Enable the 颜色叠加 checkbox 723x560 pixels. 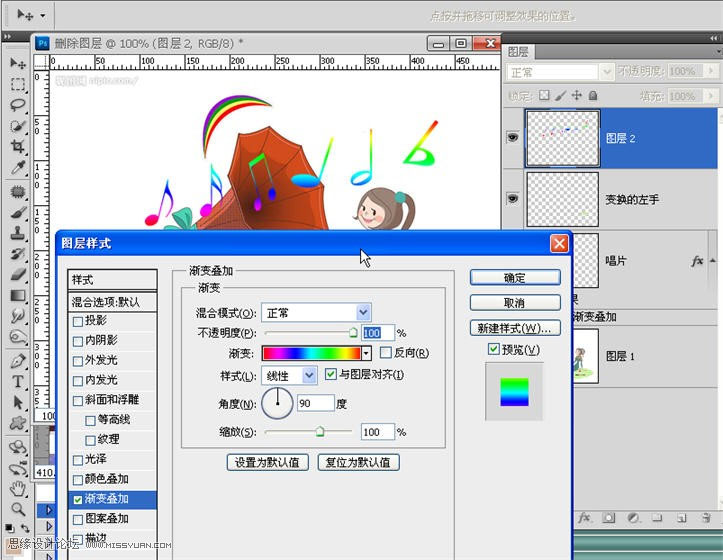click(x=78, y=480)
